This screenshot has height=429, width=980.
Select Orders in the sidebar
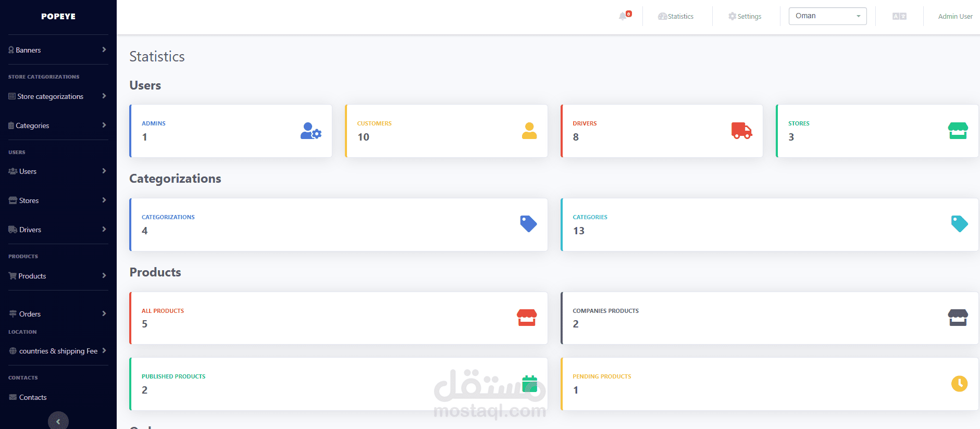[30, 314]
